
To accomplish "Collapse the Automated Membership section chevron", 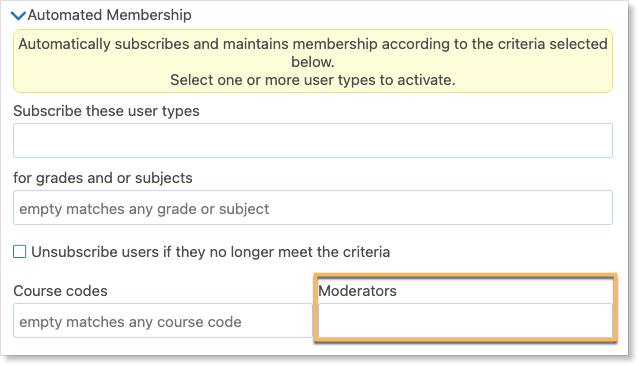I will click(x=18, y=15).
